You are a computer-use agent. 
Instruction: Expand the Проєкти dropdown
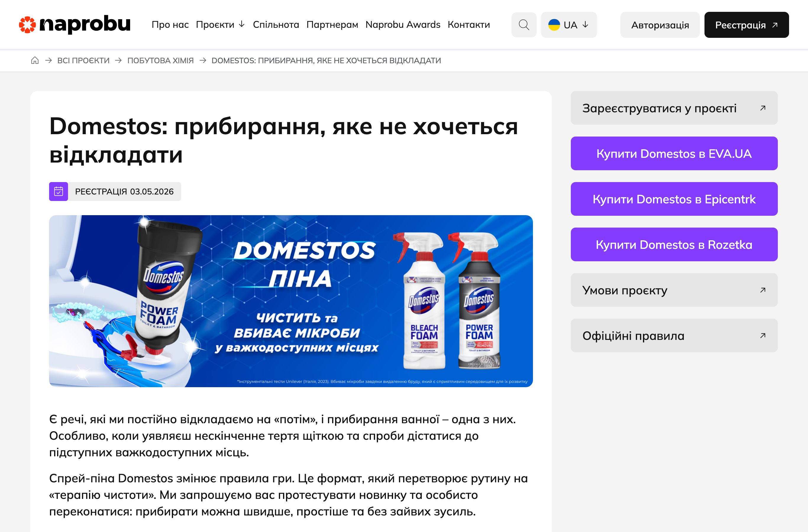click(220, 25)
